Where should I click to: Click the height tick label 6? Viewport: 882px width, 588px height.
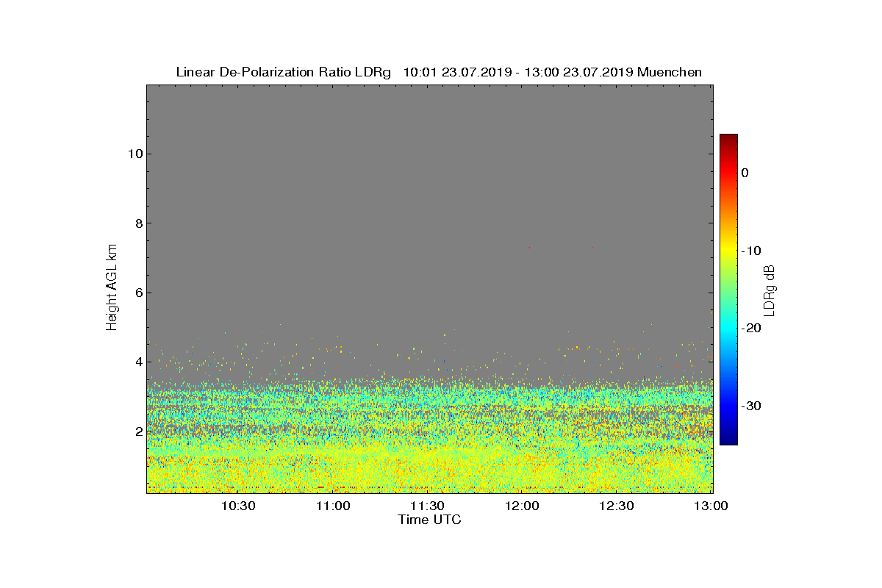click(x=138, y=293)
